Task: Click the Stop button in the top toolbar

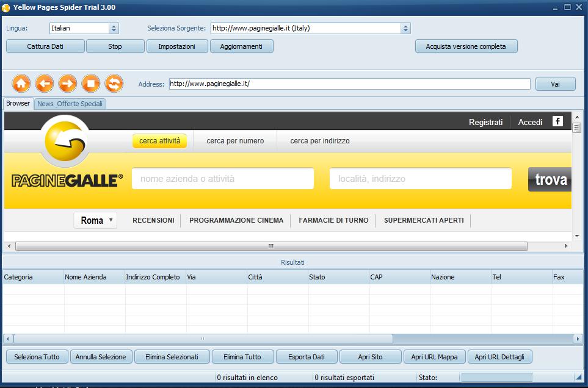Action: click(115, 46)
